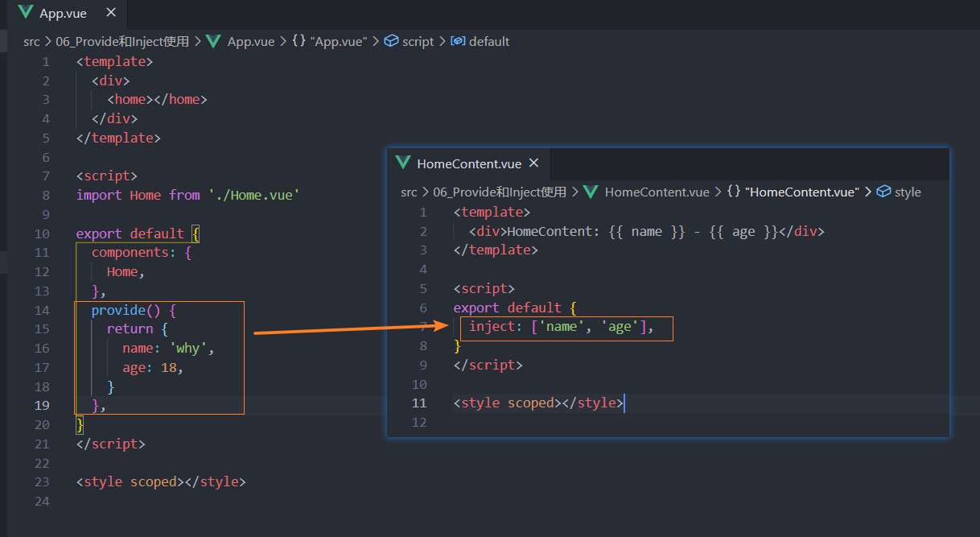Click the Vue icon on HomeContent.vue tab

402,163
